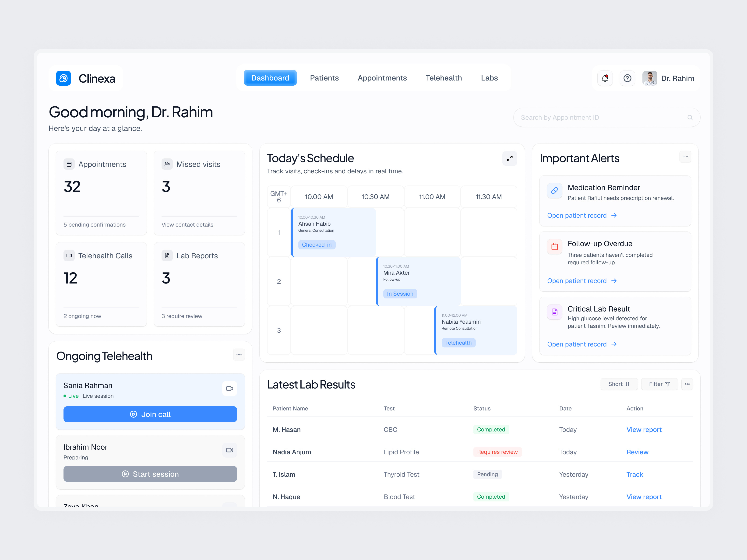Image resolution: width=747 pixels, height=560 pixels.
Task: Switch to the Patients tab
Action: pyautogui.click(x=324, y=78)
